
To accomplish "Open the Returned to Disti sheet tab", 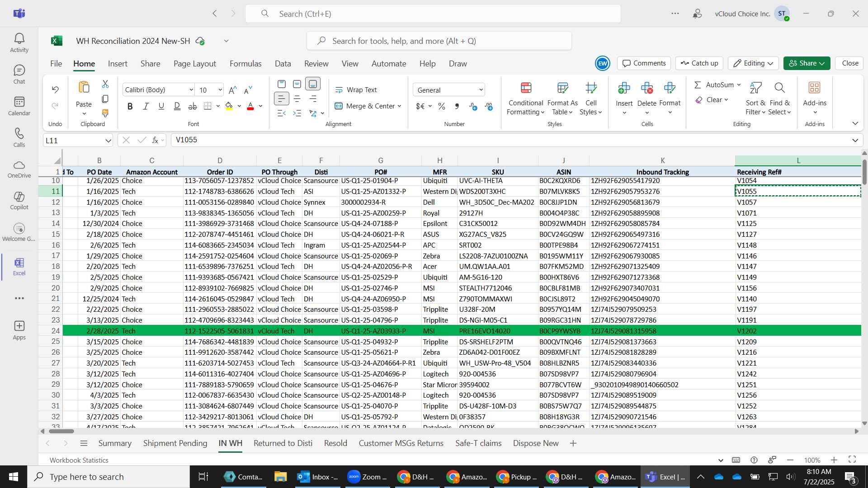I will 283,443.
